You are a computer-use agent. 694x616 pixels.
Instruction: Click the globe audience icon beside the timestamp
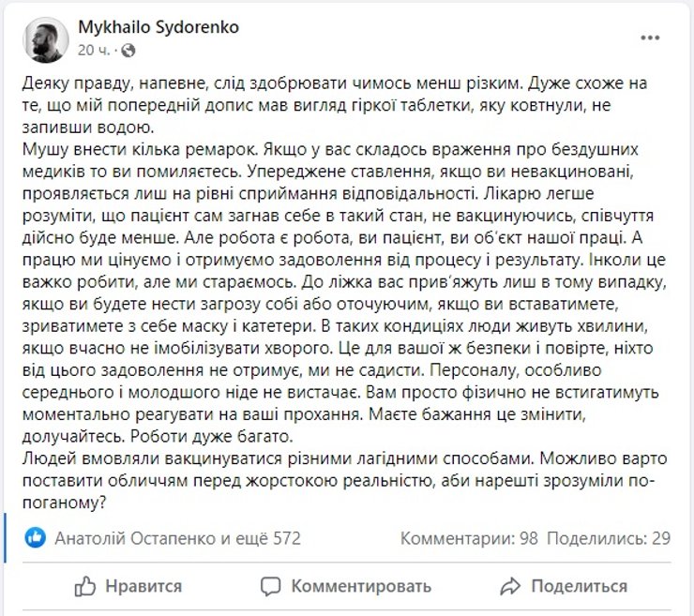click(x=128, y=49)
